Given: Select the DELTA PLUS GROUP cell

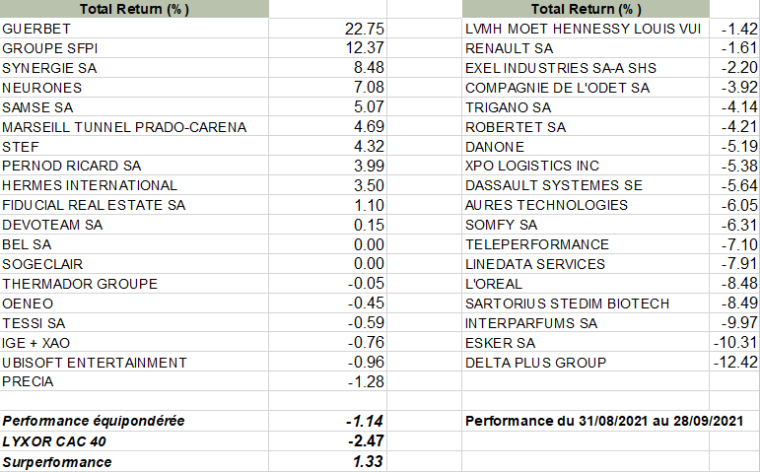Looking at the screenshot, I should [x=586, y=363].
